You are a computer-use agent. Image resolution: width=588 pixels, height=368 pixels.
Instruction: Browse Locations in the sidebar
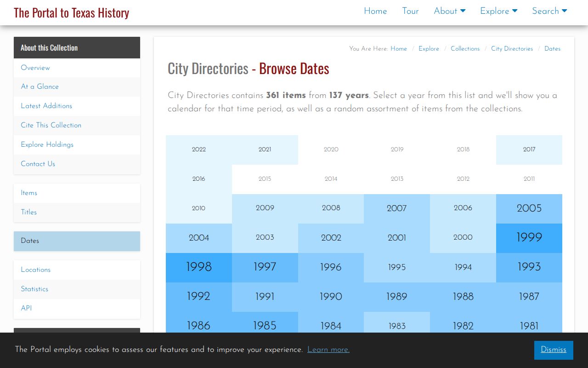click(x=77, y=270)
